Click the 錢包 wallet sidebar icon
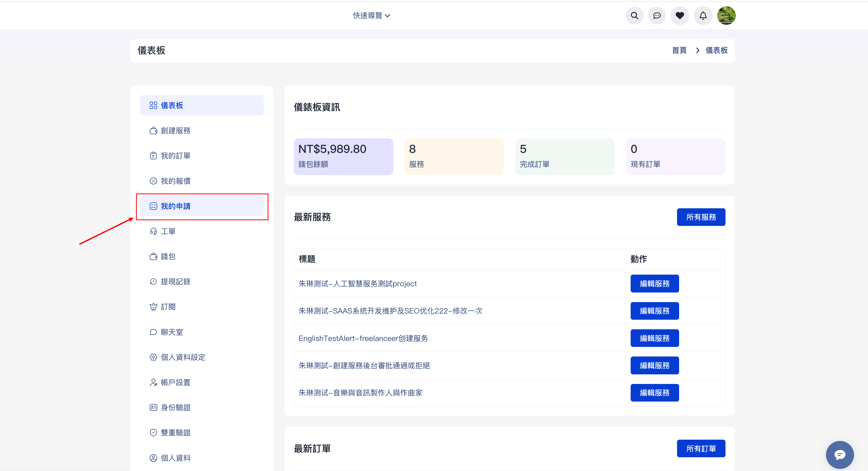Screen dimensions: 868x471 (x=153, y=257)
